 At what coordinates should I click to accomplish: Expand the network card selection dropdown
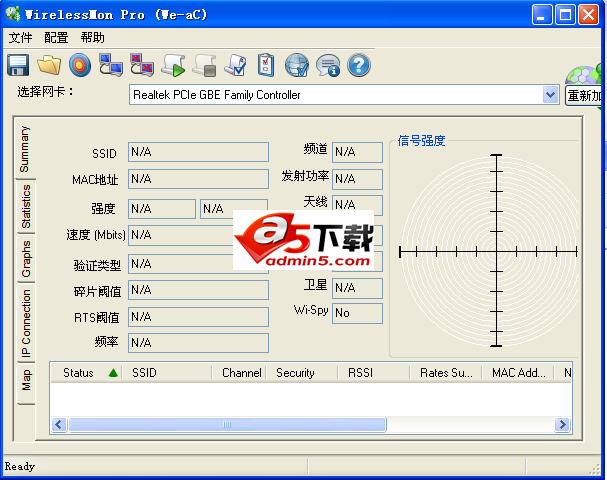[x=550, y=94]
